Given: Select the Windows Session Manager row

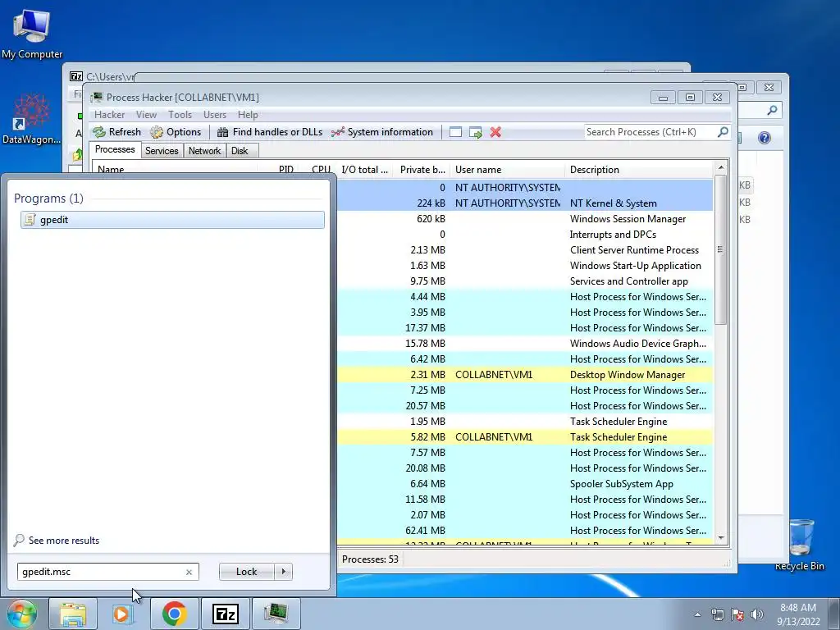Looking at the screenshot, I should [525, 218].
